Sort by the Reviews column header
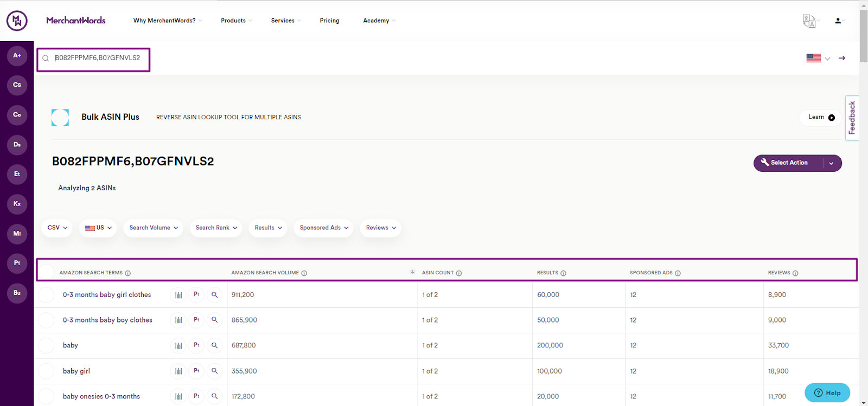The image size is (868, 406). (779, 273)
